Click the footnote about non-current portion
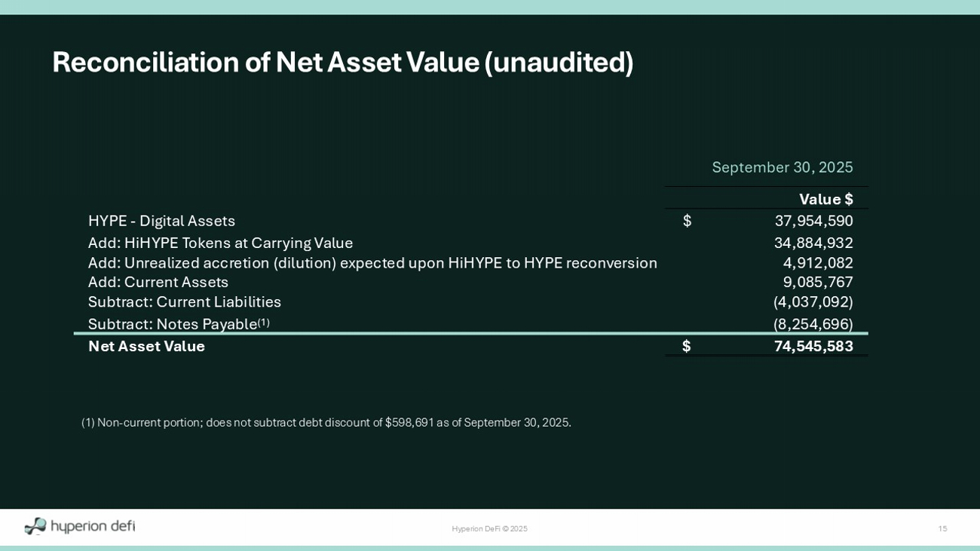This screenshot has width=980, height=551. pyautogui.click(x=326, y=422)
